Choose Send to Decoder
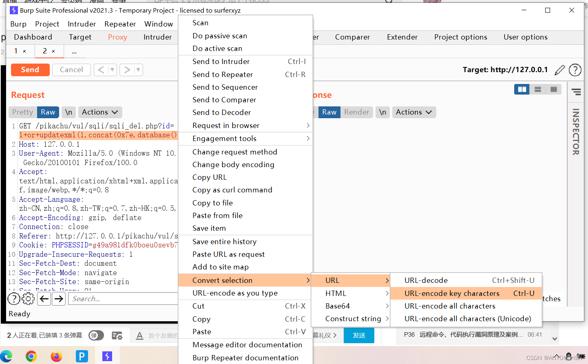Image resolution: width=588 pixels, height=364 pixels. tap(245, 113)
